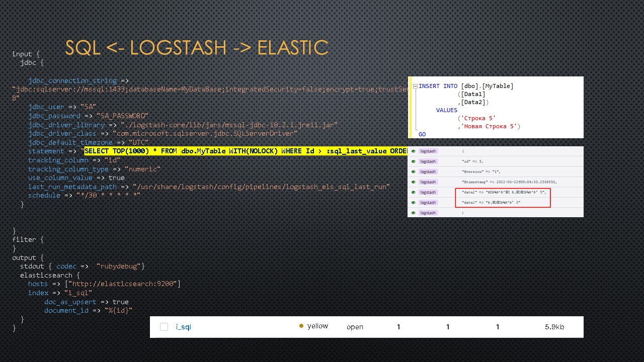Screen dimensions: 644x362
Task: Click the schedule => "*/30 * * * * *" line
Action: pyautogui.click(x=84, y=195)
